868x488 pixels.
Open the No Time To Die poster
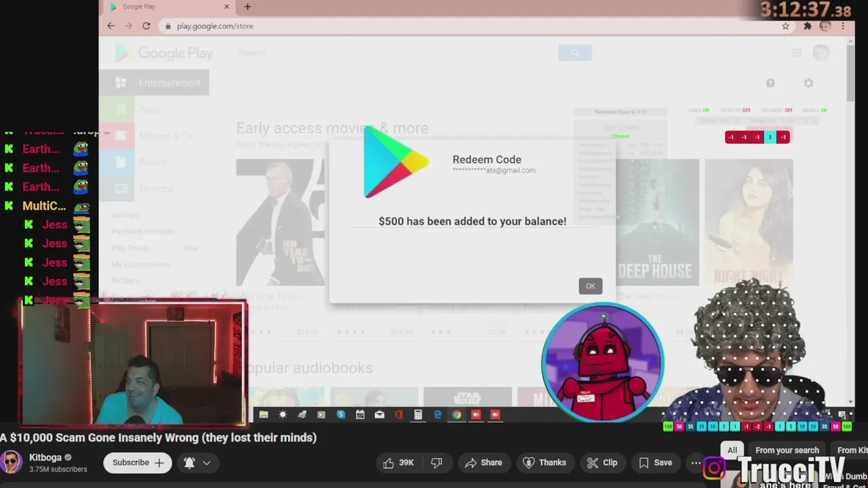(281, 222)
